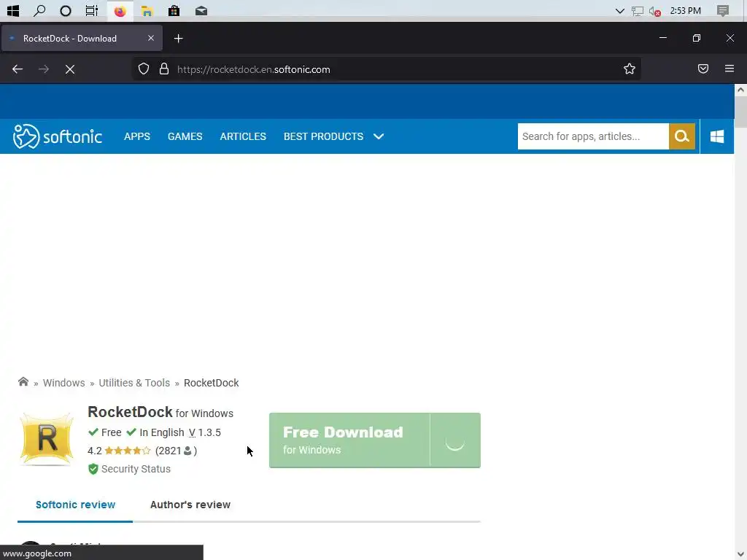Open the GAMES menu
The height and width of the screenshot is (560, 747).
point(185,136)
